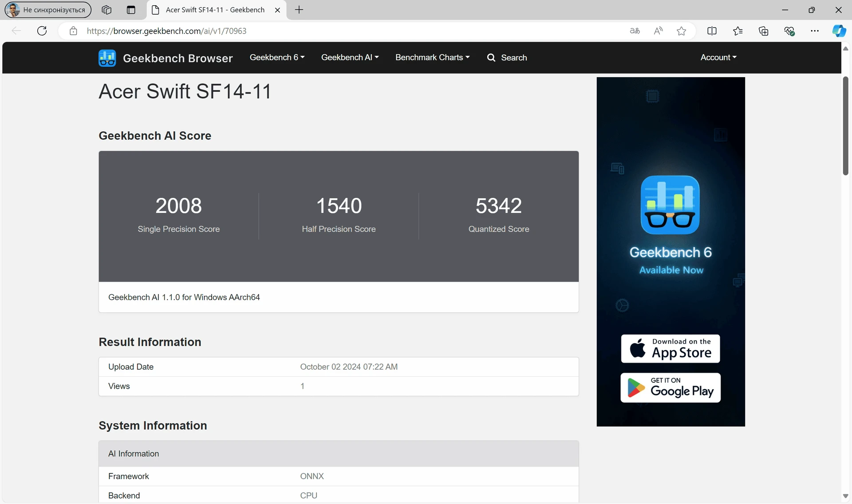Open the Geekbench 6 dropdown menu
Screen dimensions: 852x504
[277, 57]
